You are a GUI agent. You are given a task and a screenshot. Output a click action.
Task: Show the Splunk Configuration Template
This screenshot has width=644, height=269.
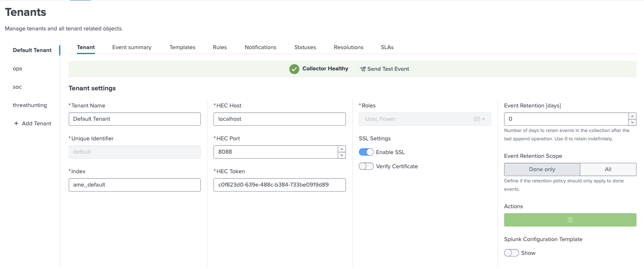(x=511, y=253)
